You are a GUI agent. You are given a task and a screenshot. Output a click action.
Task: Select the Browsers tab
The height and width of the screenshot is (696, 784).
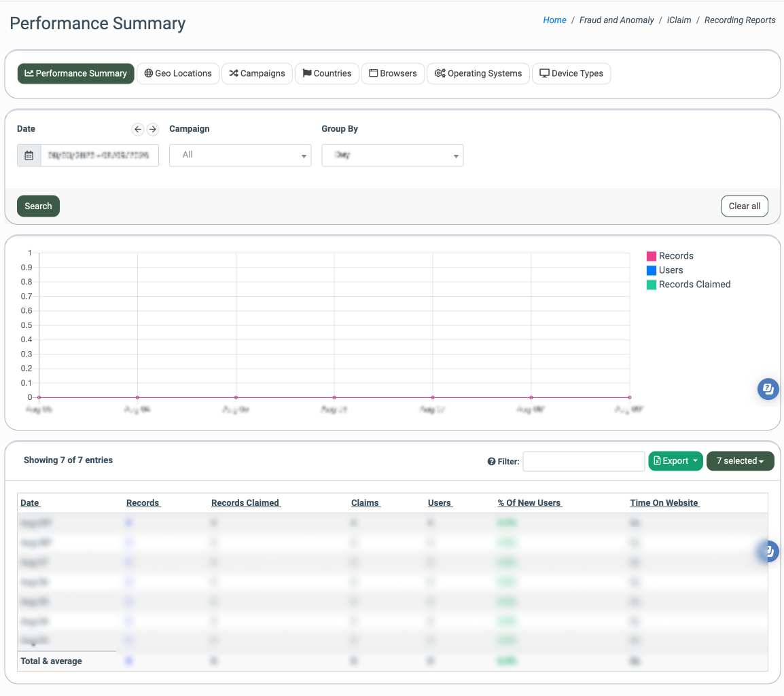pyautogui.click(x=393, y=73)
